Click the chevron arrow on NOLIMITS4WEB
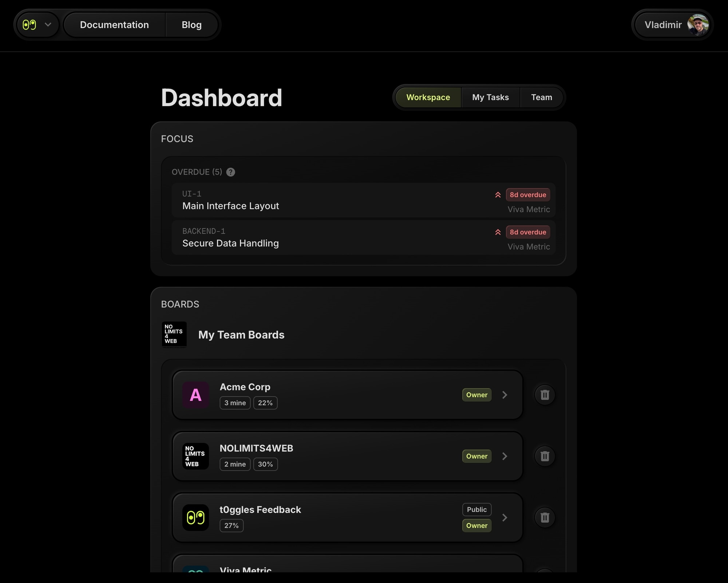This screenshot has height=583, width=728. pyautogui.click(x=505, y=456)
